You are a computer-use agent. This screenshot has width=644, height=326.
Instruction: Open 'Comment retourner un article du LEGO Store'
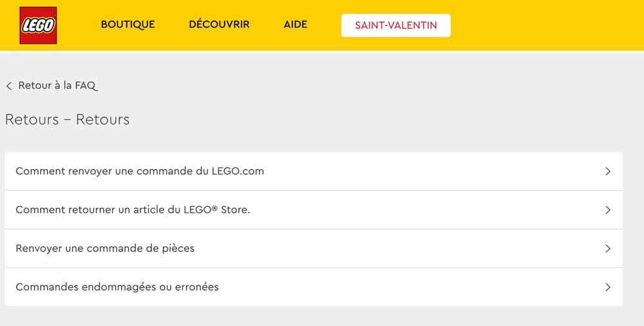point(133,210)
